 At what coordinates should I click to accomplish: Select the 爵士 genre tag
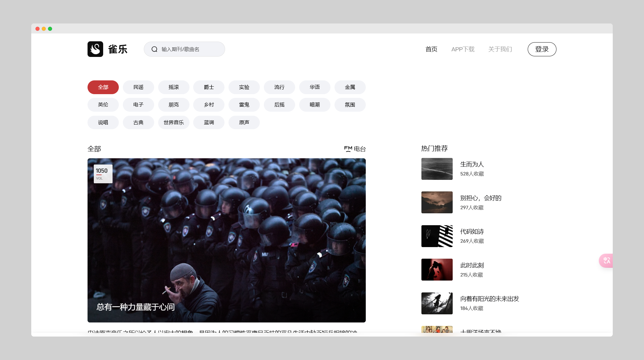click(x=209, y=87)
